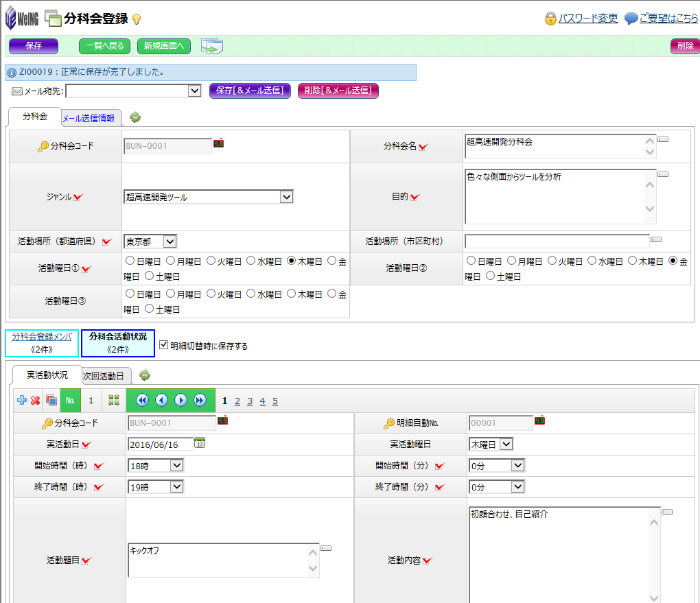
Task: Open the calendar picker for 実活動日
Action: [x=200, y=443]
